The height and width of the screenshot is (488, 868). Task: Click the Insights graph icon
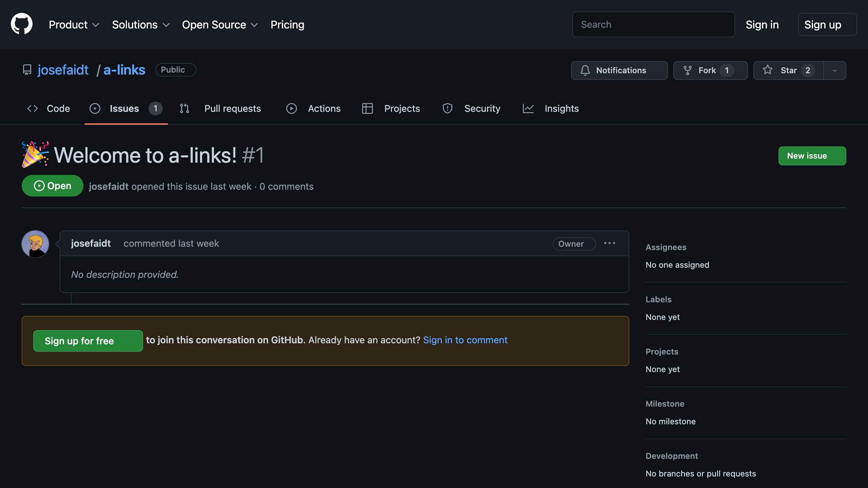tap(528, 108)
